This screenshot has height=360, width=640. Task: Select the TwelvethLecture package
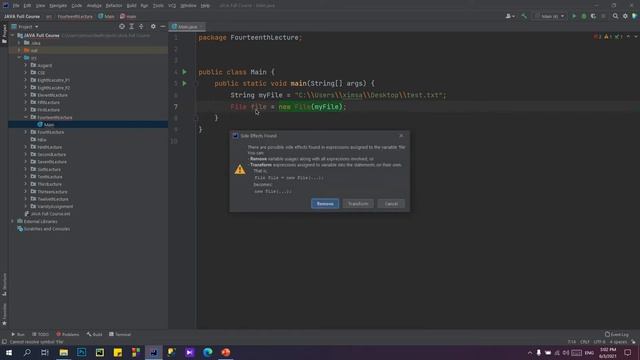point(53,199)
